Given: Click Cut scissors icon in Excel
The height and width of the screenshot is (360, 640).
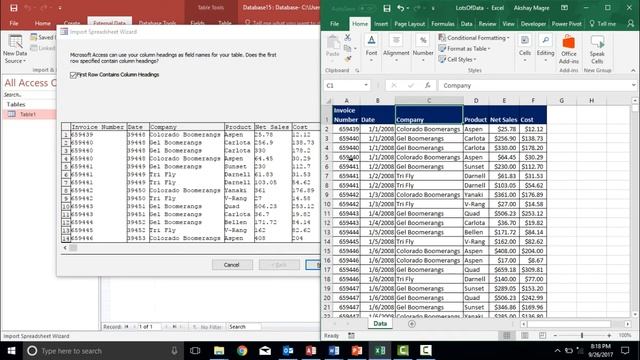Looking at the screenshot, I should [348, 38].
